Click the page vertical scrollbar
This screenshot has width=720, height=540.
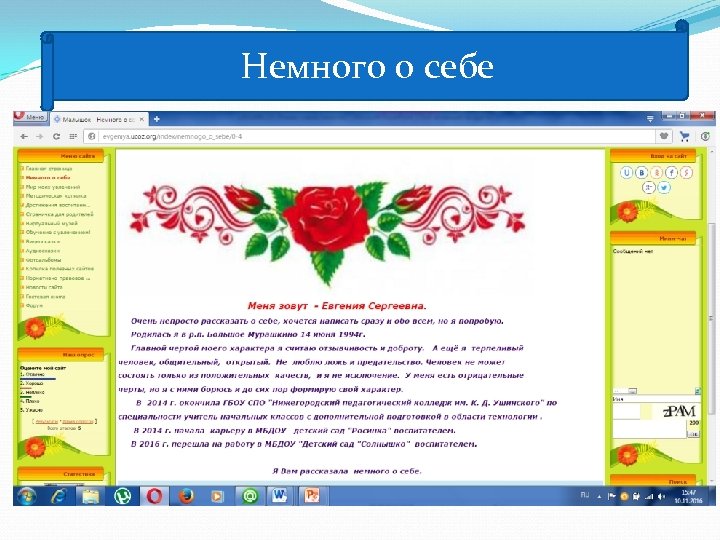click(712, 317)
